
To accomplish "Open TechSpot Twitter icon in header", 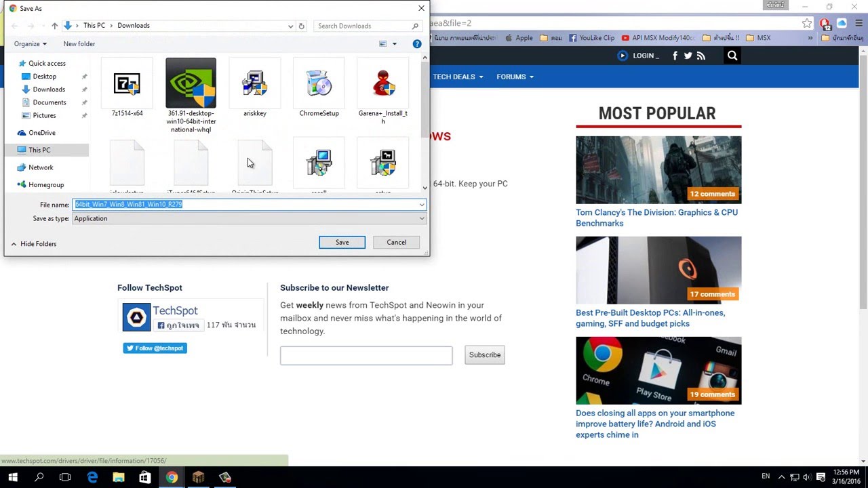I will tap(688, 56).
